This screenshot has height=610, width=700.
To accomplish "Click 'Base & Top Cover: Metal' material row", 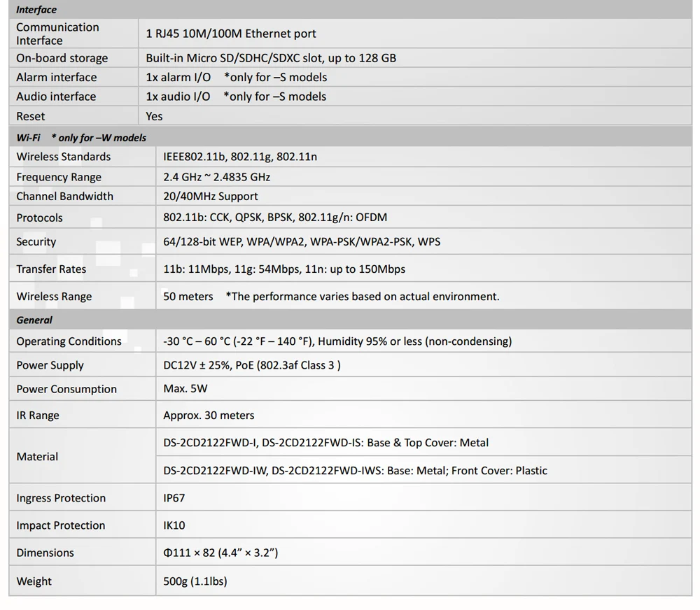I will pyautogui.click(x=326, y=443).
